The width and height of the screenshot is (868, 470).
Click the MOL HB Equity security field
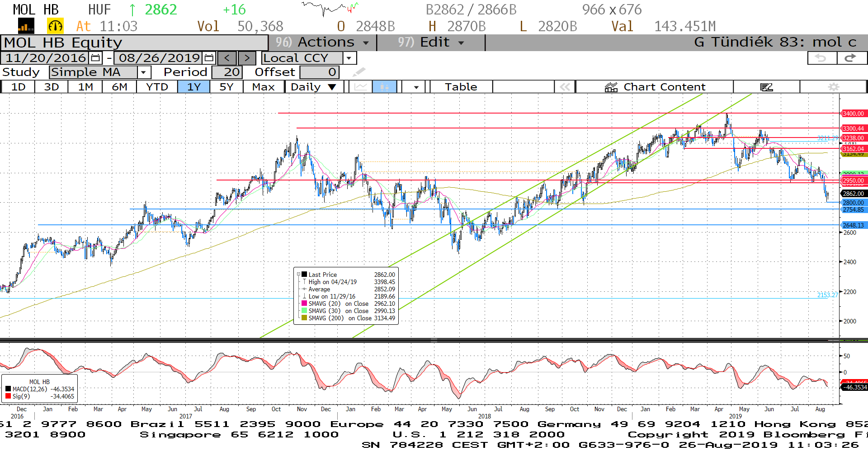coord(134,43)
